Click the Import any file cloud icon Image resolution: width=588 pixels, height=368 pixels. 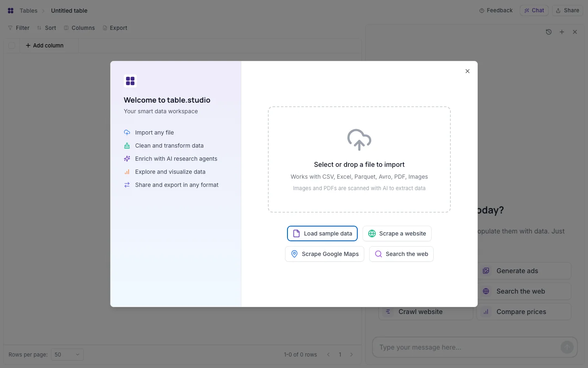click(127, 132)
